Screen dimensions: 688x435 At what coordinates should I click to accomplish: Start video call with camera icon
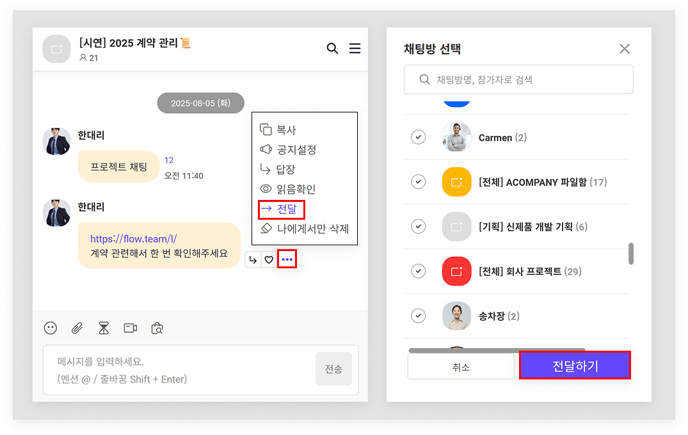click(130, 328)
